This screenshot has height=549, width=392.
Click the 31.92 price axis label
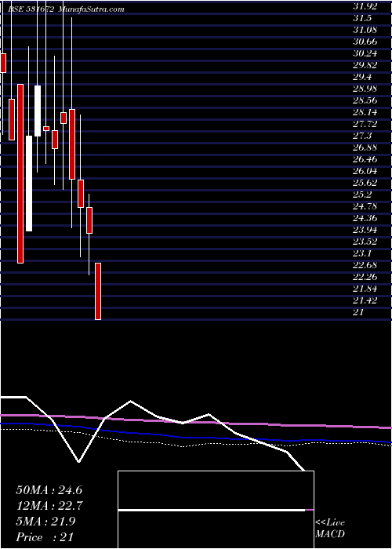[x=365, y=6]
